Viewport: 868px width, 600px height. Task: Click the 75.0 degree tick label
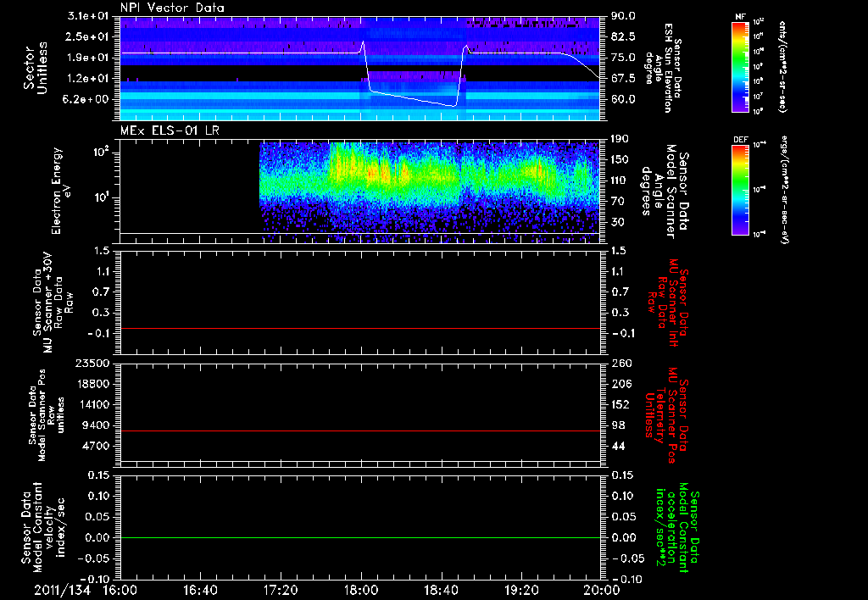pos(623,58)
